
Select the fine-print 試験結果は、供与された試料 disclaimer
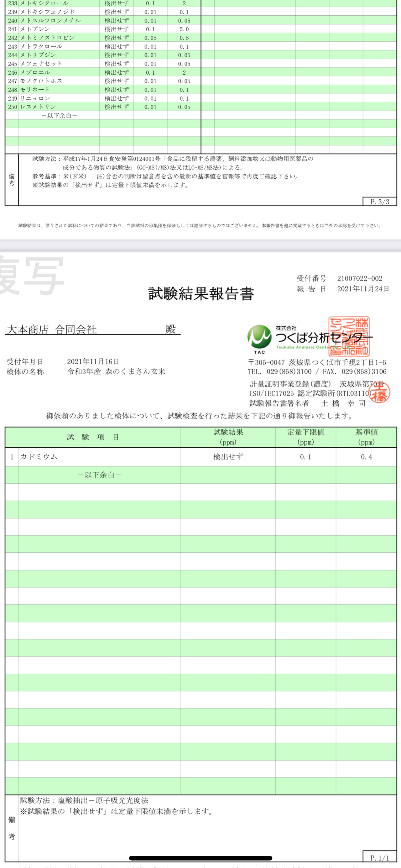pos(200,225)
